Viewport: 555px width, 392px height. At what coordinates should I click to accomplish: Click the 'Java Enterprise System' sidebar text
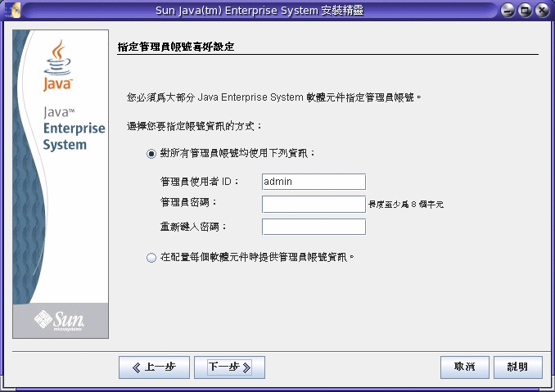74,128
